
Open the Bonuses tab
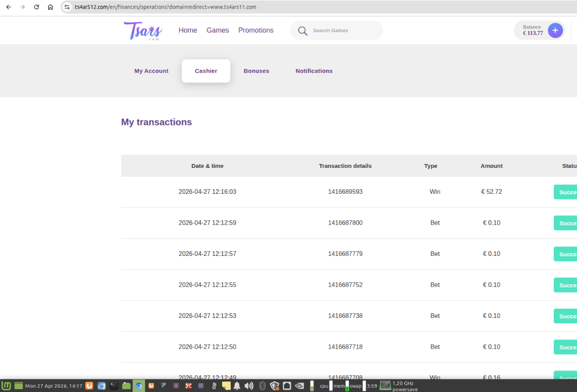pyautogui.click(x=256, y=71)
